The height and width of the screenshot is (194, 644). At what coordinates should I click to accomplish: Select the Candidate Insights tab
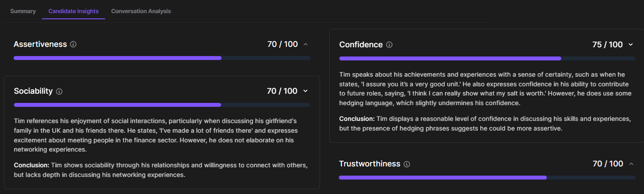[x=74, y=11]
